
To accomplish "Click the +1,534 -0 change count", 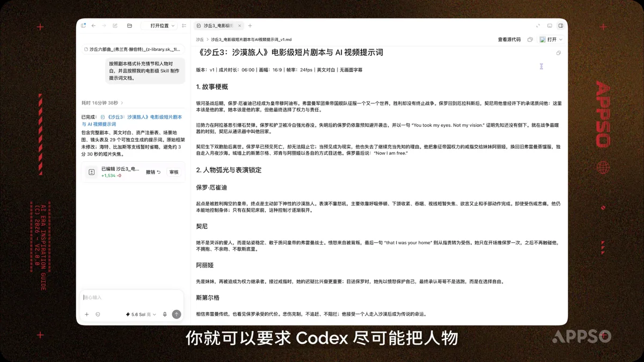I will pos(111,176).
